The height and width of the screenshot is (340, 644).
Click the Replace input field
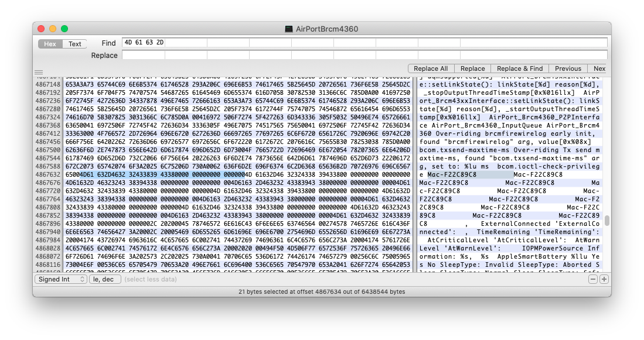tap(364, 55)
